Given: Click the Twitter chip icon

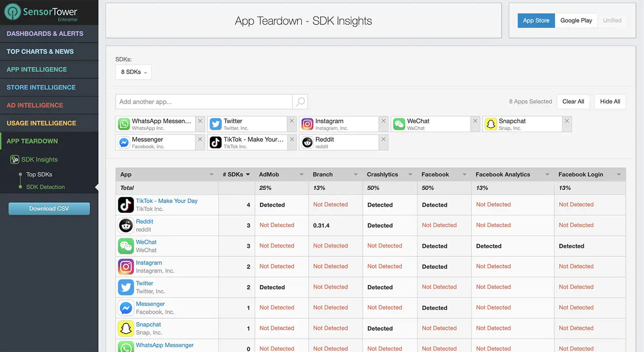Looking at the screenshot, I should tap(215, 124).
